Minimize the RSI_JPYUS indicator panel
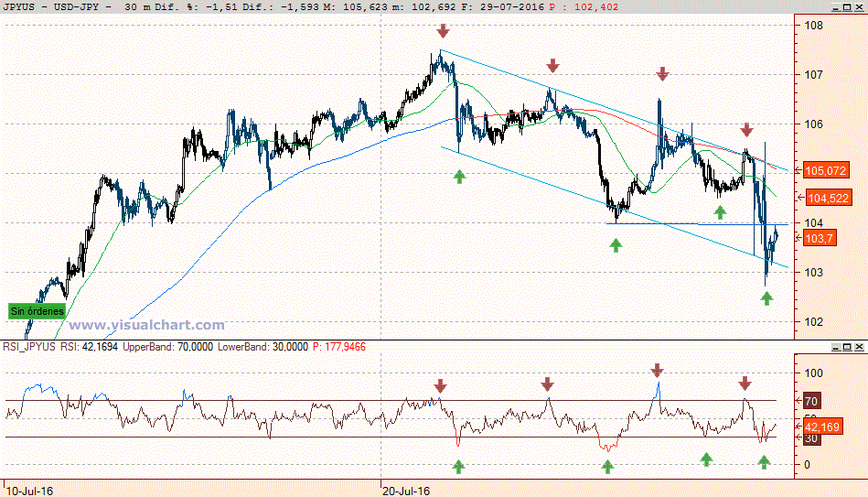This screenshot has width=868, height=497. tap(837, 347)
